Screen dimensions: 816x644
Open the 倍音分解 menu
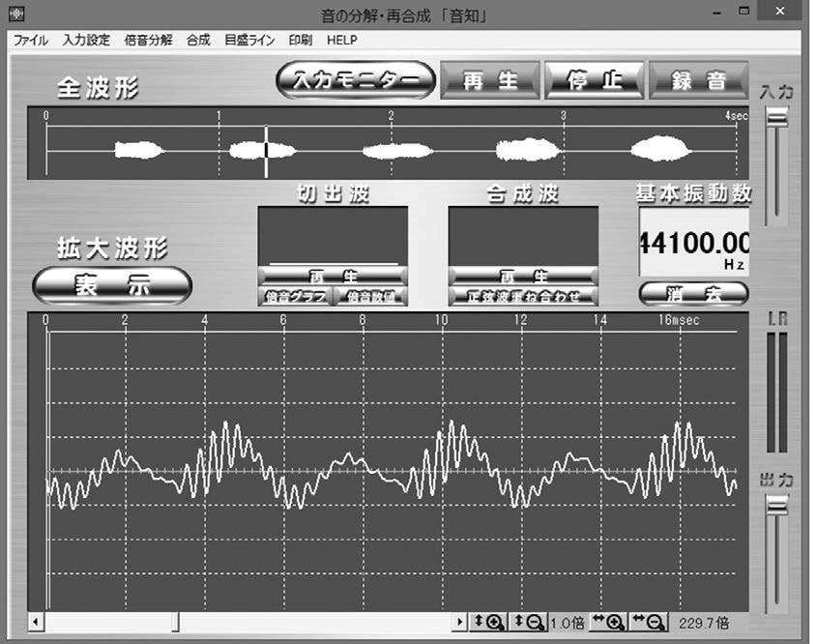[149, 41]
